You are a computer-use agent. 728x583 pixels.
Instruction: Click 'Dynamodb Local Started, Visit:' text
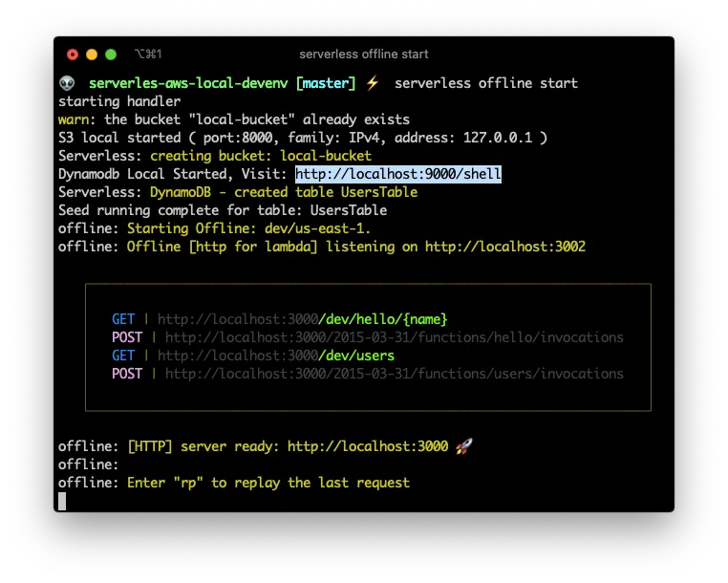[x=173, y=174]
